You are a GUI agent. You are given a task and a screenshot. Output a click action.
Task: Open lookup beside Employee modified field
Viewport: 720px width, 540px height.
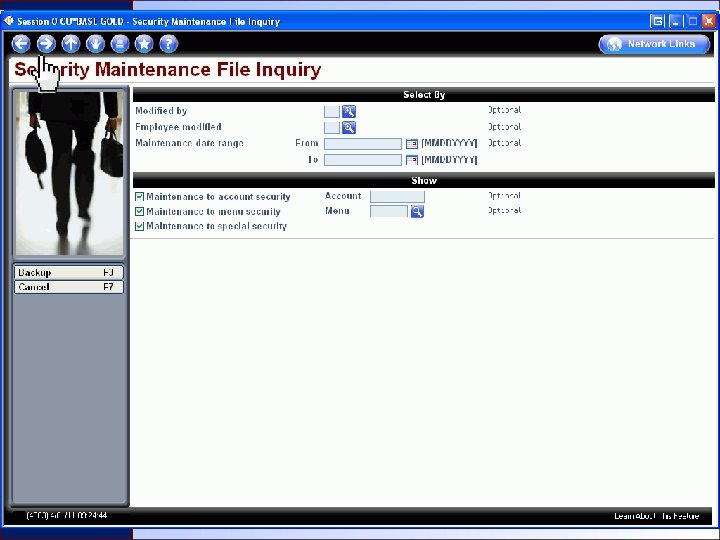click(x=349, y=128)
